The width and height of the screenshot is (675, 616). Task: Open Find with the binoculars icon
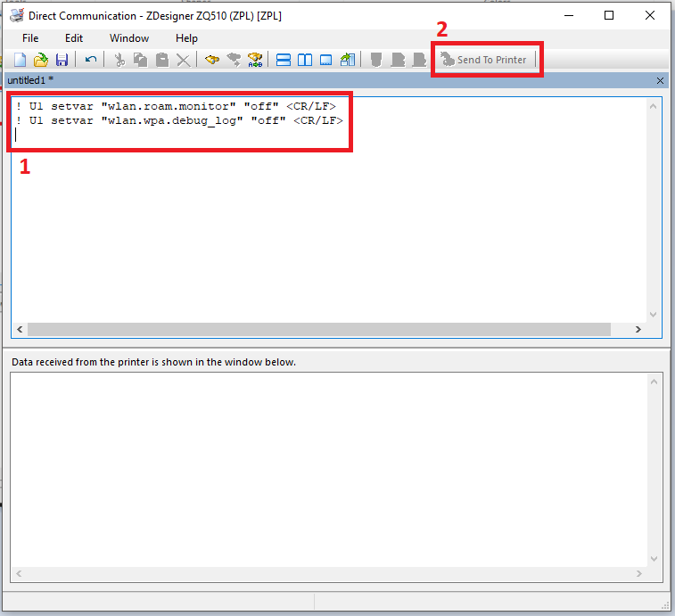[212, 60]
